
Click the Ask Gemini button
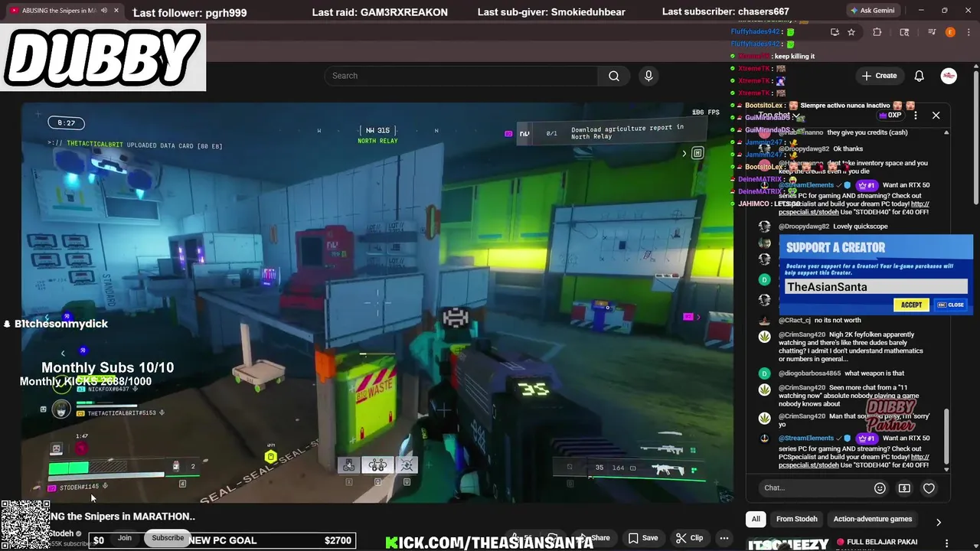point(872,11)
